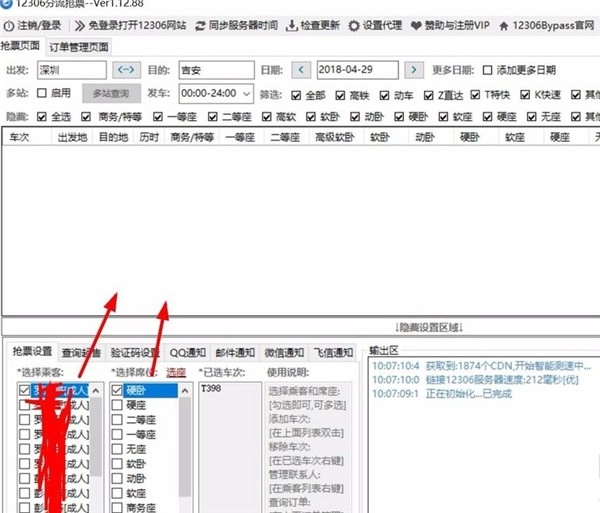Image resolution: width=600 pixels, height=513 pixels.
Task: Collapse the 隐藏设置区域 divider bar
Action: click(430, 327)
